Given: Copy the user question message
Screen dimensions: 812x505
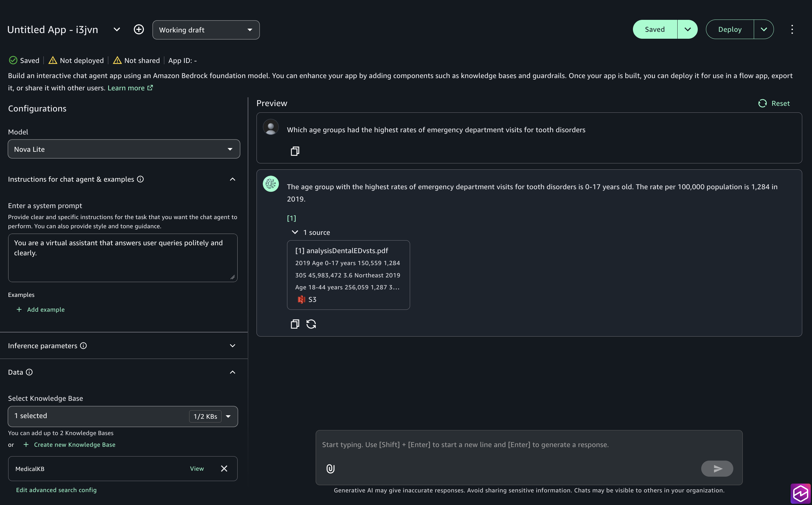Looking at the screenshot, I should tap(295, 151).
